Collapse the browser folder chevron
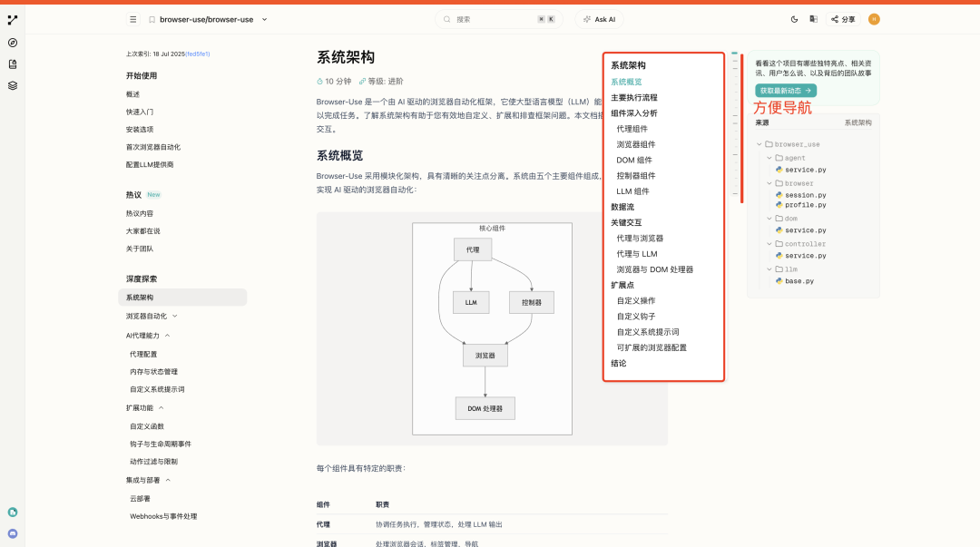The image size is (980, 547). click(x=769, y=183)
